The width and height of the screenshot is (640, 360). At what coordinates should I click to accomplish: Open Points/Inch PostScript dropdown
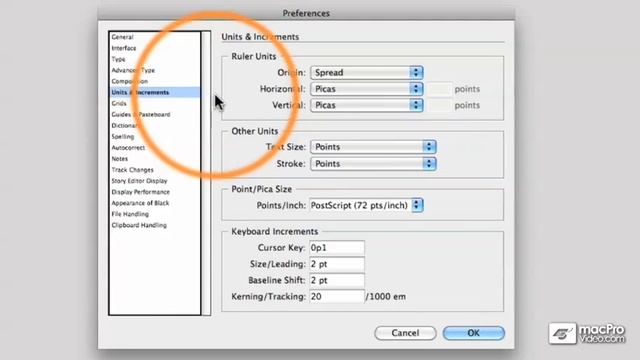tap(367, 205)
